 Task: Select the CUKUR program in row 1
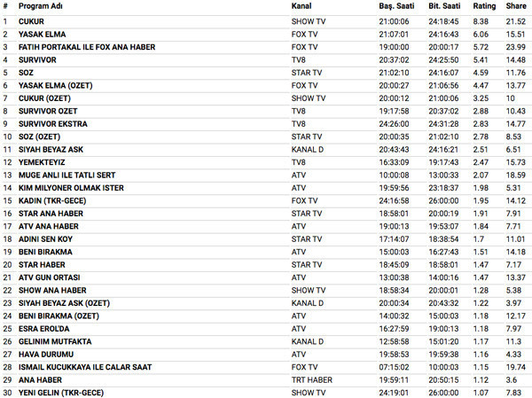pos(31,20)
